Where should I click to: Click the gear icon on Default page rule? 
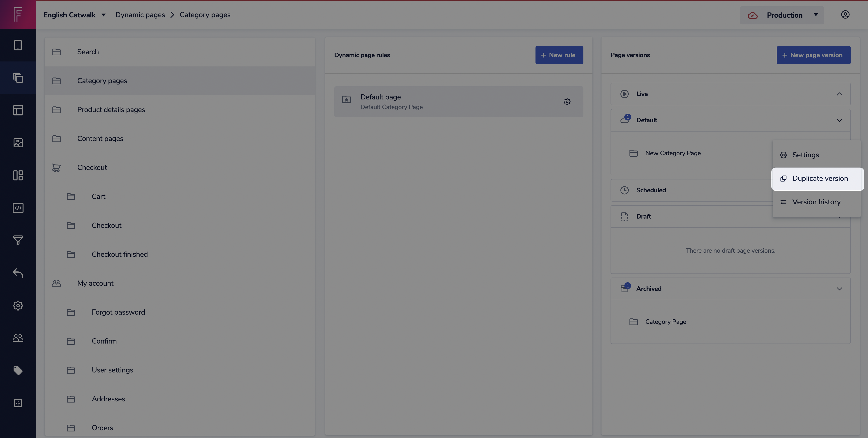pyautogui.click(x=567, y=102)
